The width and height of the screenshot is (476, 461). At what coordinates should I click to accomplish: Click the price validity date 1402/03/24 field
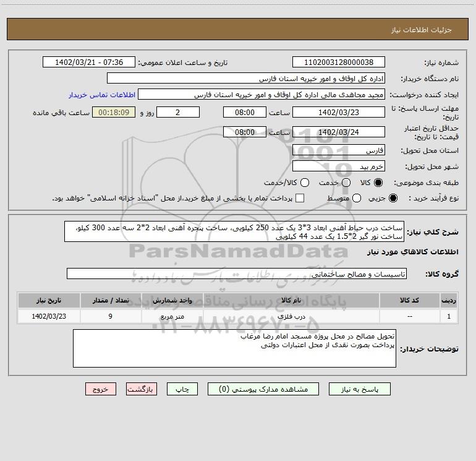[x=339, y=132]
